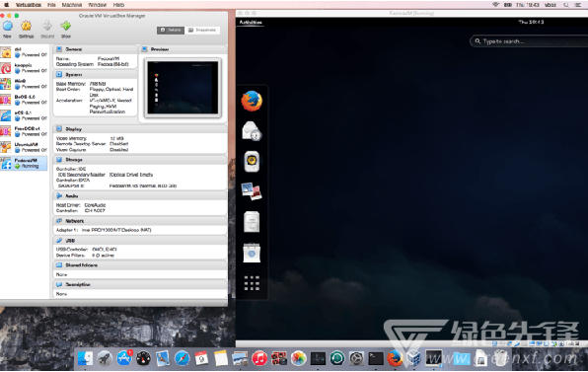The image size is (588, 372).
Task: Open the Machine menu
Action: point(72,5)
